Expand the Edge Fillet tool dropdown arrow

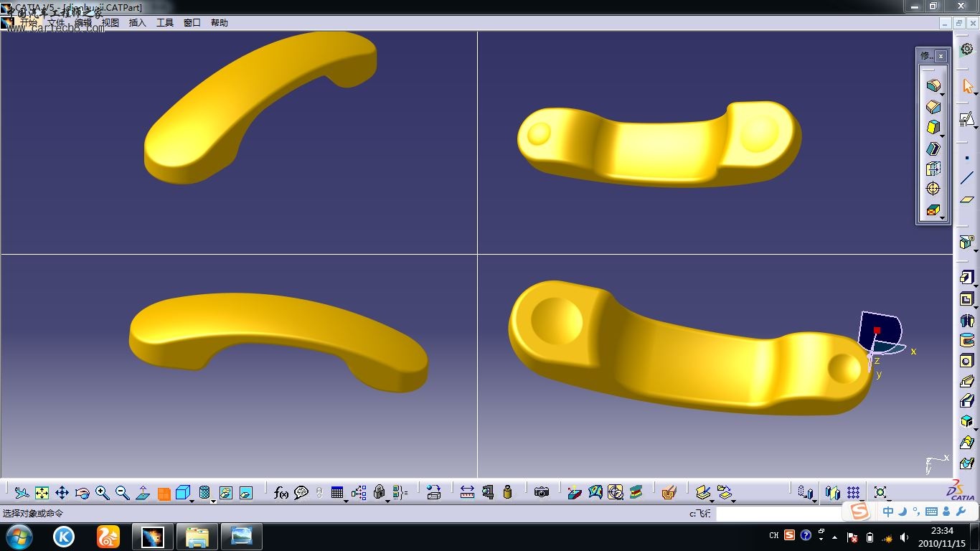tap(942, 94)
